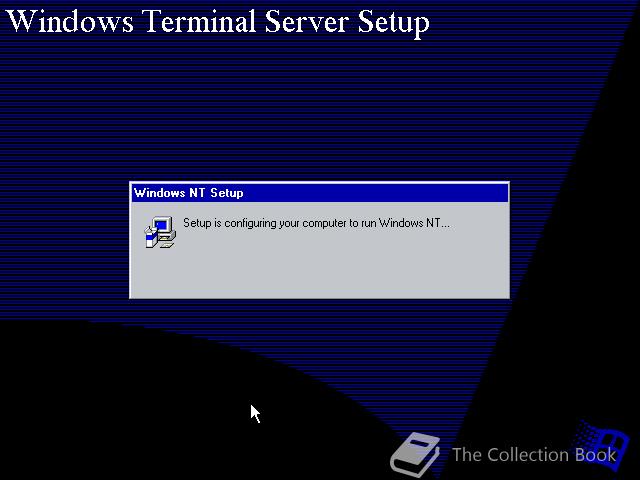Click 'Setup' at the end of the heading

pyautogui.click(x=393, y=24)
